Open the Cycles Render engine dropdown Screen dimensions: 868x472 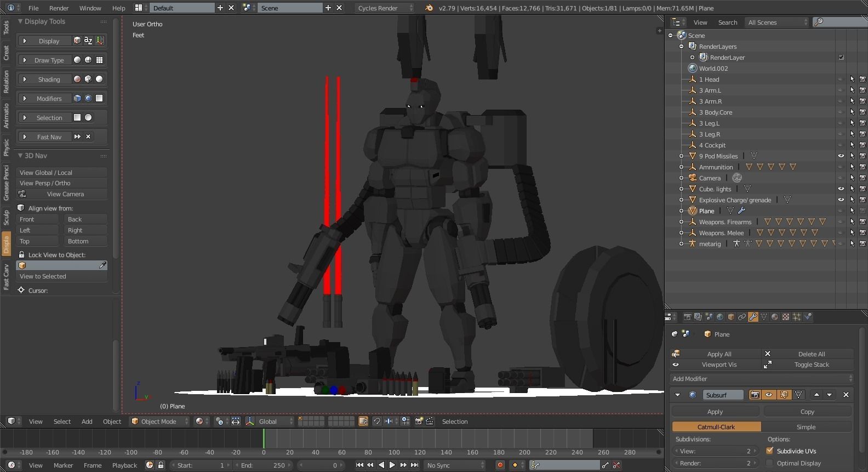[385, 8]
